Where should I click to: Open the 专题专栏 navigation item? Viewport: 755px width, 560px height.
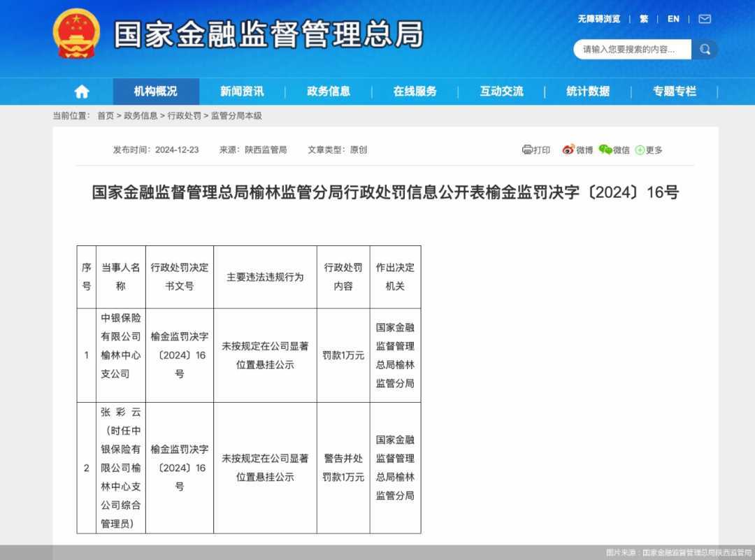675,92
